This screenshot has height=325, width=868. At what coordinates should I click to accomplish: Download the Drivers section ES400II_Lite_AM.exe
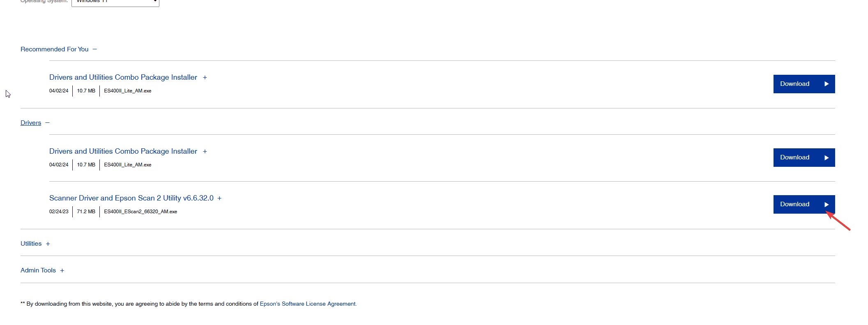(804, 157)
